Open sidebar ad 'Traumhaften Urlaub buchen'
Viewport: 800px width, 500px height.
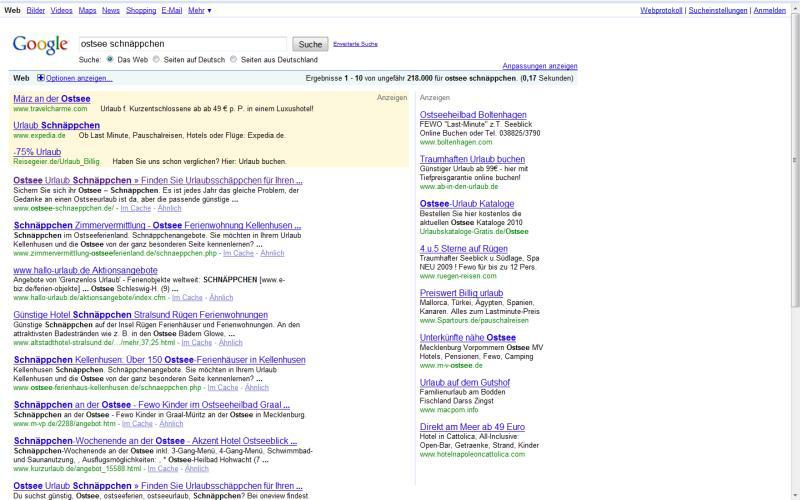(x=472, y=159)
